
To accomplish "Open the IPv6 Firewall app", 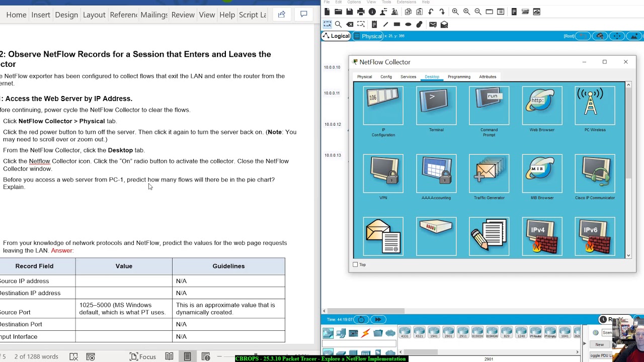I will click(595, 236).
